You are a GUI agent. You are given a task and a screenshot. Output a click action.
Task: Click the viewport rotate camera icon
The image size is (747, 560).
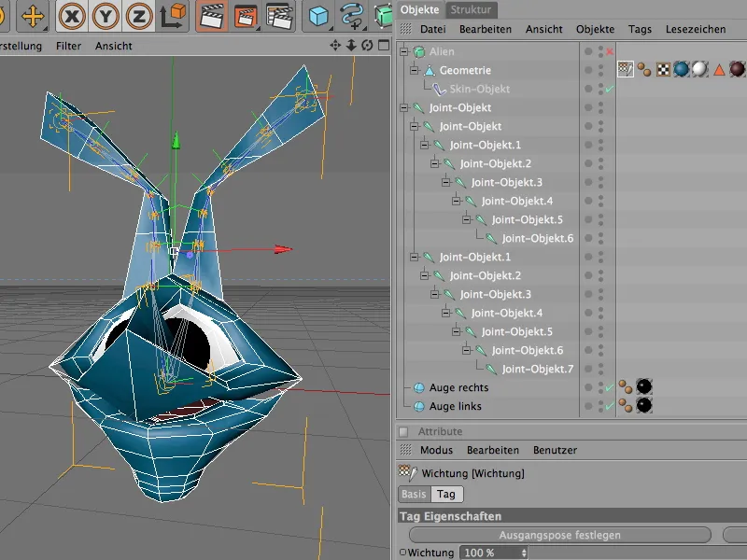tap(367, 45)
